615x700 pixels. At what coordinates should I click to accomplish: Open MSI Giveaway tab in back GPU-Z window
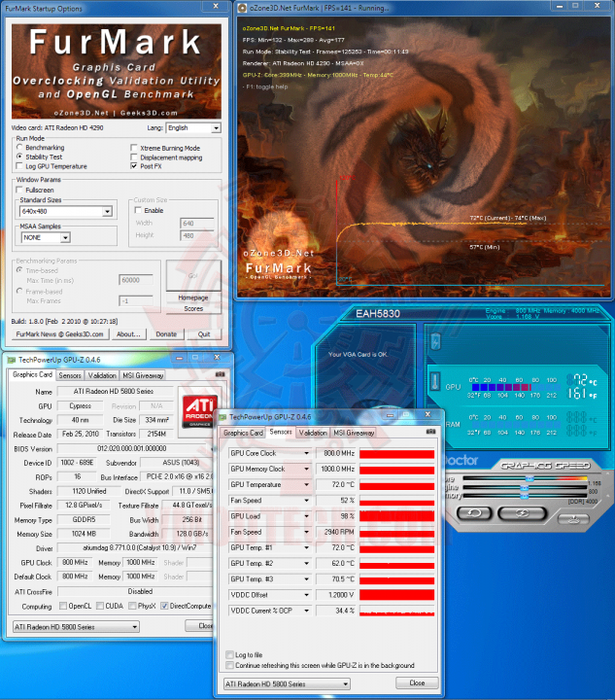(143, 375)
